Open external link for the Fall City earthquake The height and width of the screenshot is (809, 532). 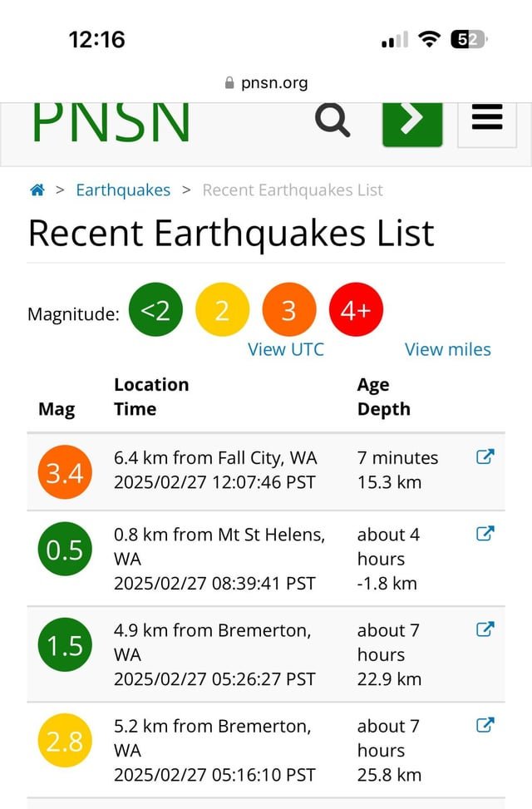(485, 456)
